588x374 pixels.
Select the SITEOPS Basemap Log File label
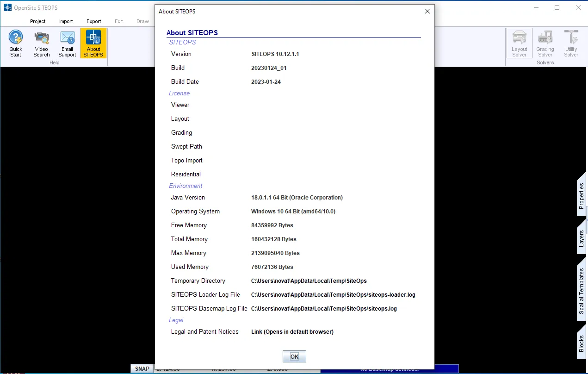click(209, 309)
